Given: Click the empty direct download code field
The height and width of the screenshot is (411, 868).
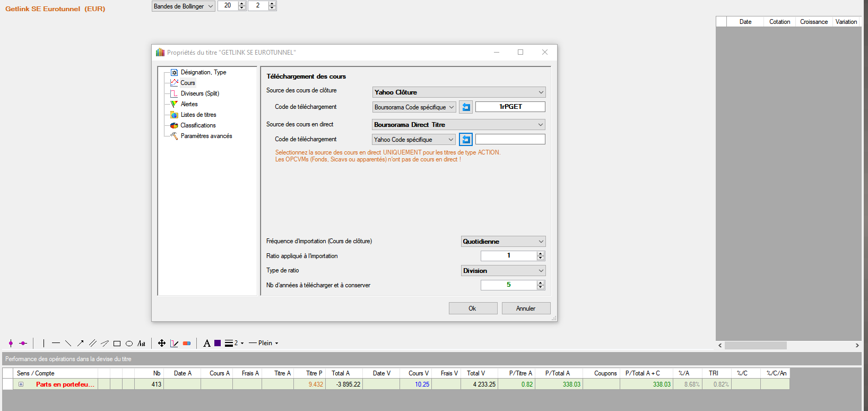Looking at the screenshot, I should coord(510,139).
